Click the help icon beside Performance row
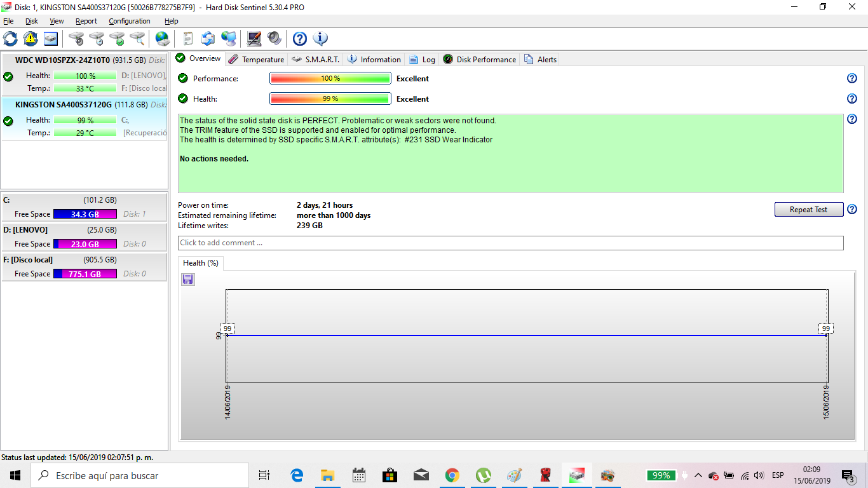The width and height of the screenshot is (868, 488). (x=852, y=79)
